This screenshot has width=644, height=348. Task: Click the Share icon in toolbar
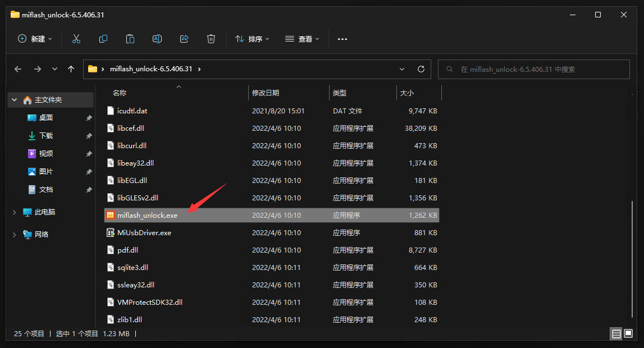point(184,39)
